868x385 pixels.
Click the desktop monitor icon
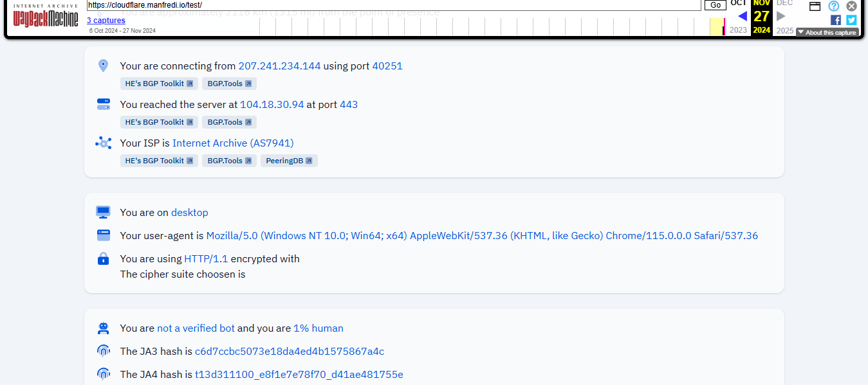click(x=104, y=211)
